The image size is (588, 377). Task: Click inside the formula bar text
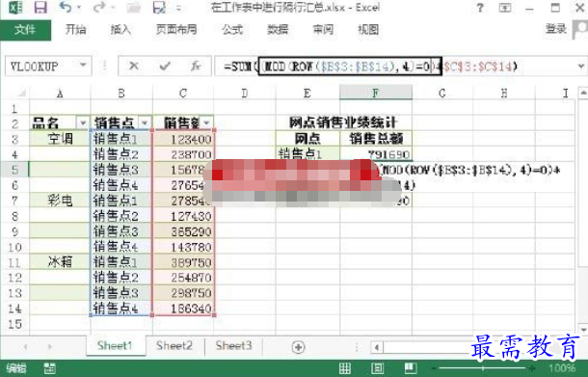click(x=370, y=67)
